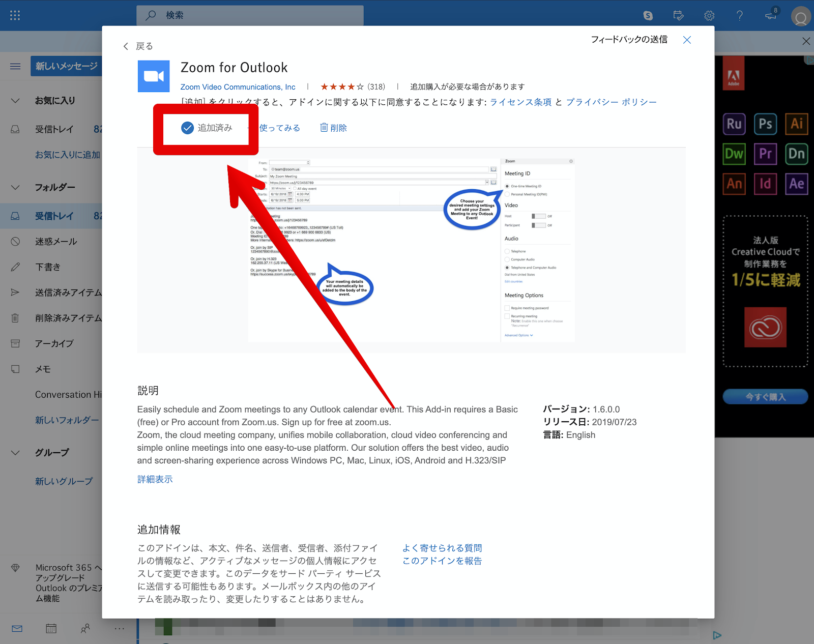Click 新しいメッセージ button
The width and height of the screenshot is (814, 644).
pyautogui.click(x=66, y=66)
